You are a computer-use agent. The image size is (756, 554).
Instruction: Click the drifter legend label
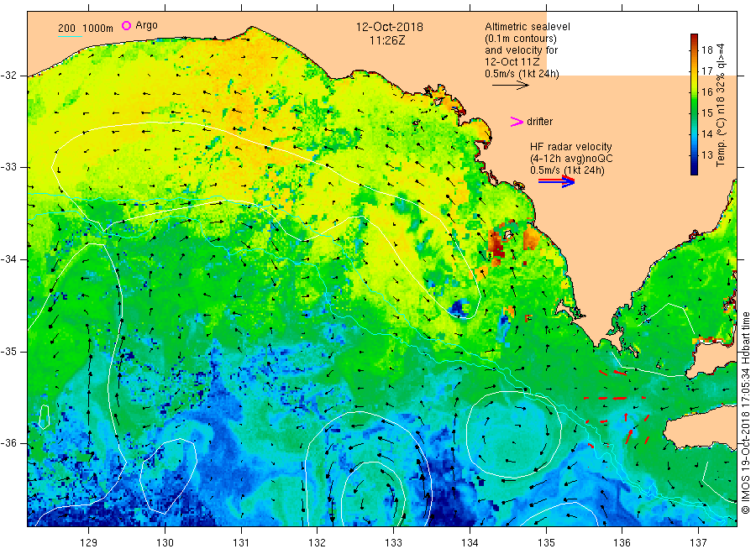coord(539,122)
